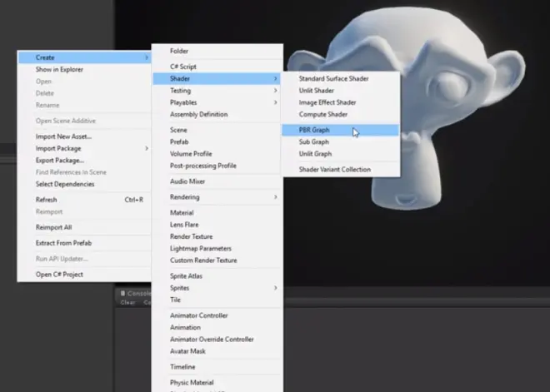Create an Animator Controller
This screenshot has height=392, width=550.
click(217, 315)
